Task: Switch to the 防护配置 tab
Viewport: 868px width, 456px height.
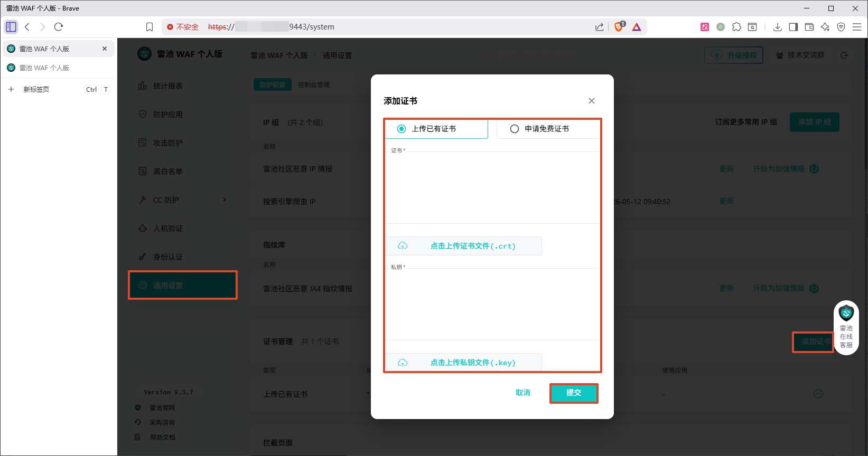Action: pos(272,84)
